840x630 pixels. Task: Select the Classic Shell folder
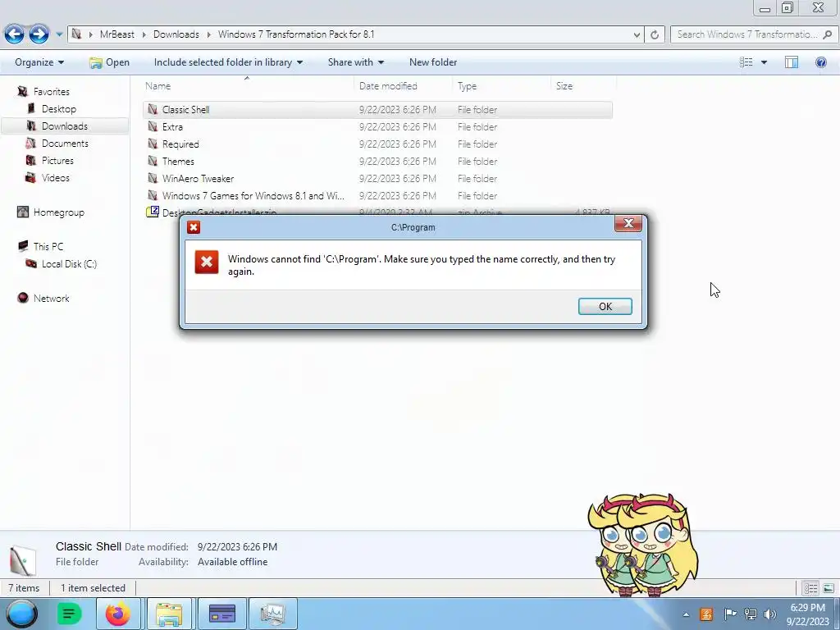point(377,110)
